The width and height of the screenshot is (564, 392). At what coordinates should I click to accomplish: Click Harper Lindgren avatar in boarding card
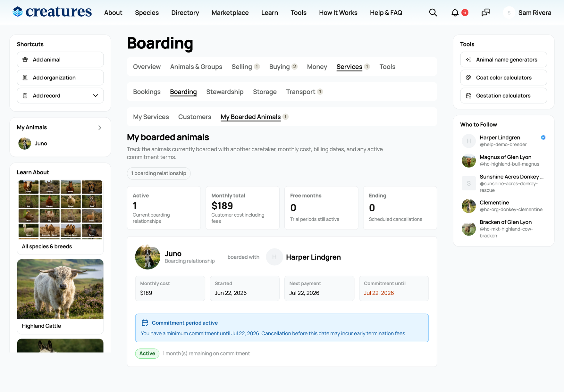click(274, 257)
